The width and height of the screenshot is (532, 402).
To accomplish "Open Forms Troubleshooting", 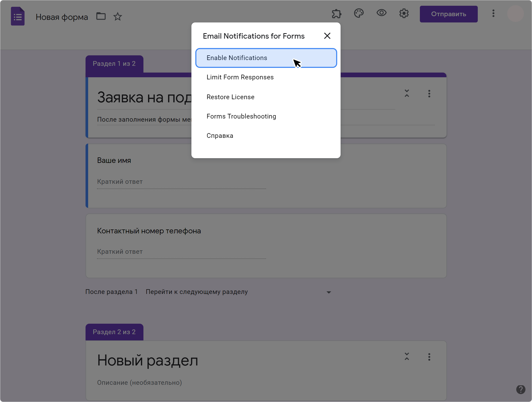I will click(241, 116).
